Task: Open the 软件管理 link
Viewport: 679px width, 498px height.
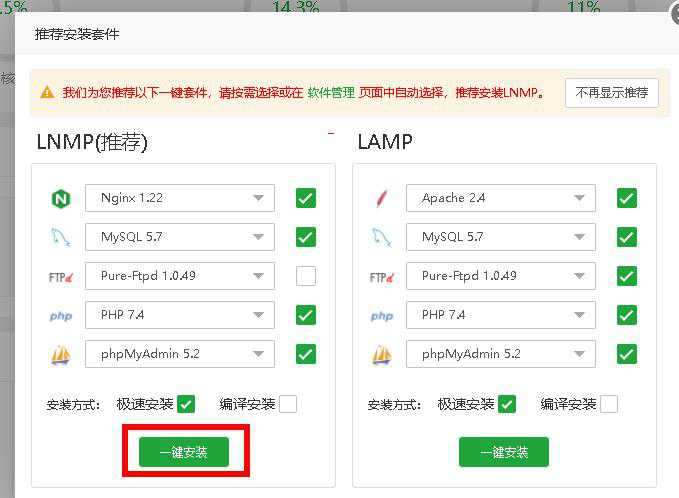Action: tap(331, 93)
